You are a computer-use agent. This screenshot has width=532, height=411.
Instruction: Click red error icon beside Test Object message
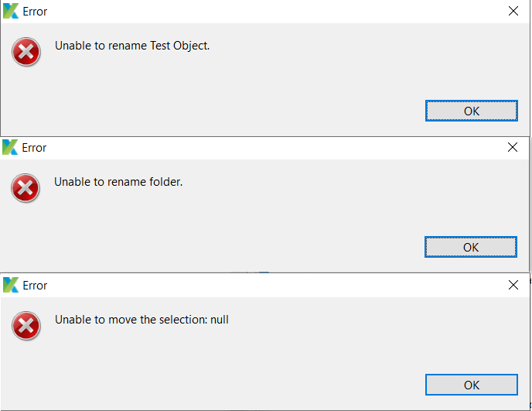(26, 52)
